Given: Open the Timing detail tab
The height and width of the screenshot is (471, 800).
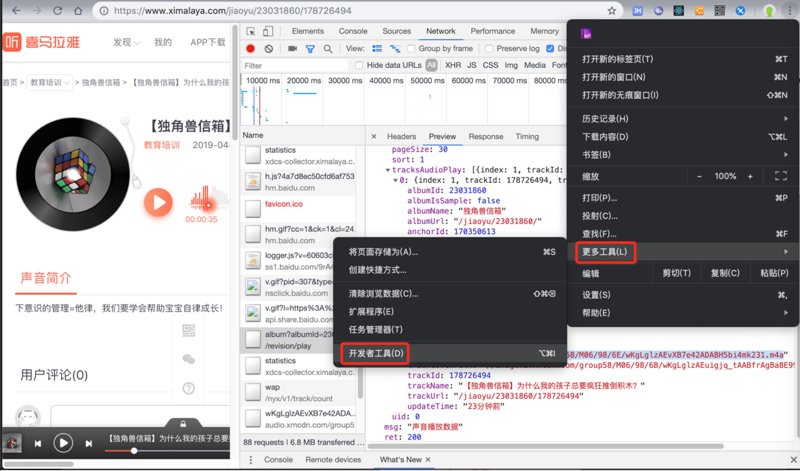Looking at the screenshot, I should [527, 137].
